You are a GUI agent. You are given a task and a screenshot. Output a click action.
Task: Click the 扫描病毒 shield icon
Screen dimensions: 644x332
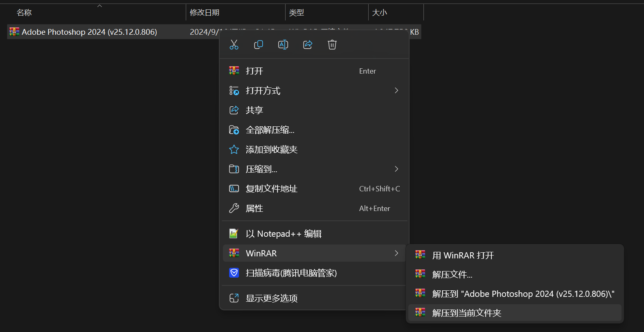coord(234,273)
